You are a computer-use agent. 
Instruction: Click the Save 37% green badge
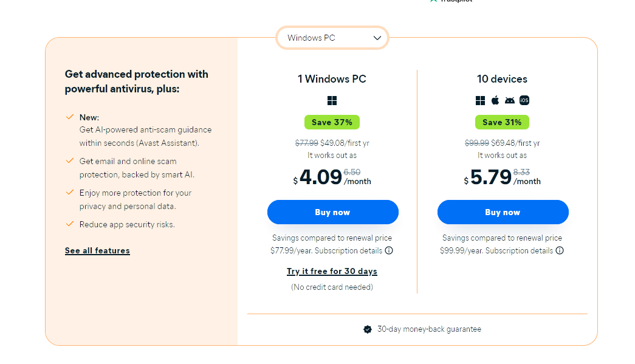click(x=332, y=122)
